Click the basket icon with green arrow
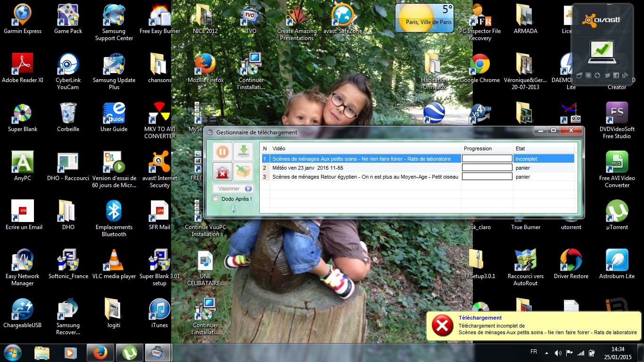Viewport: 644px width, 362px height. 243,172
